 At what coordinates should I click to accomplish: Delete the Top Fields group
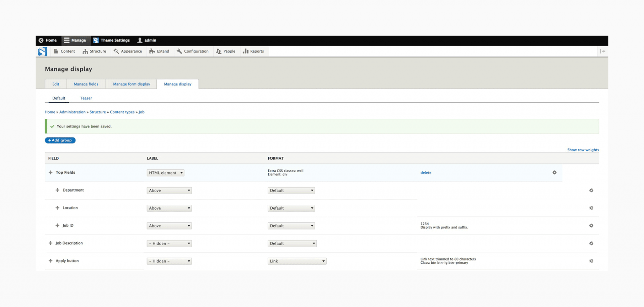pyautogui.click(x=426, y=172)
